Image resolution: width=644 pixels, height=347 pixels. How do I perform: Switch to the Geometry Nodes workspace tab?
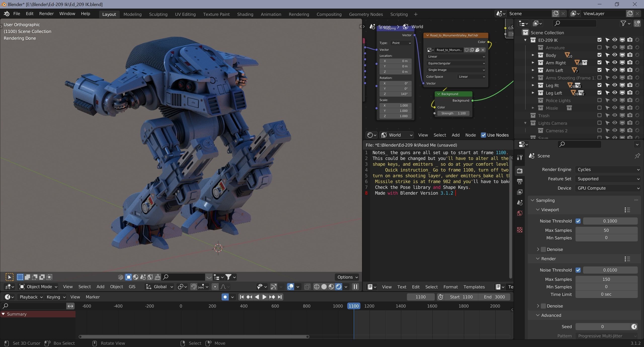[366, 14]
